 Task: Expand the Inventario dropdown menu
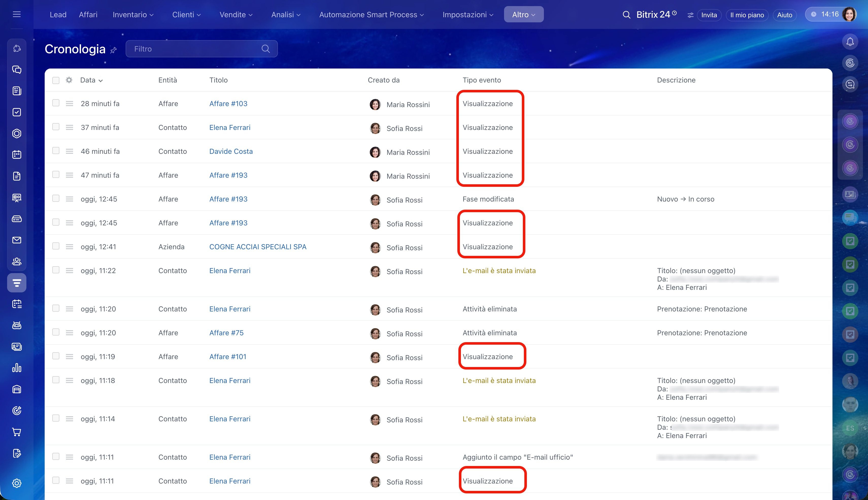[x=133, y=15]
